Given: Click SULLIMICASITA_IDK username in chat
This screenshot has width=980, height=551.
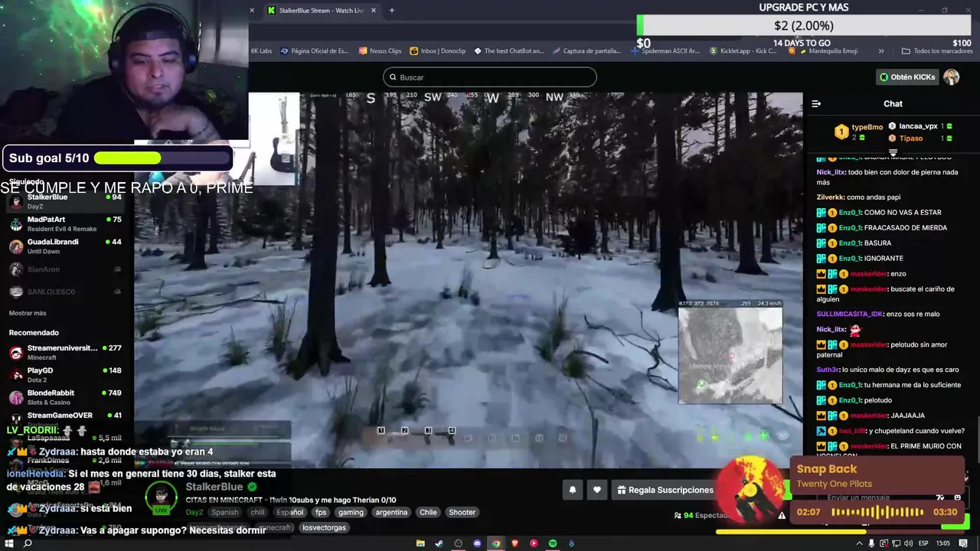Looking at the screenshot, I should 850,314.
